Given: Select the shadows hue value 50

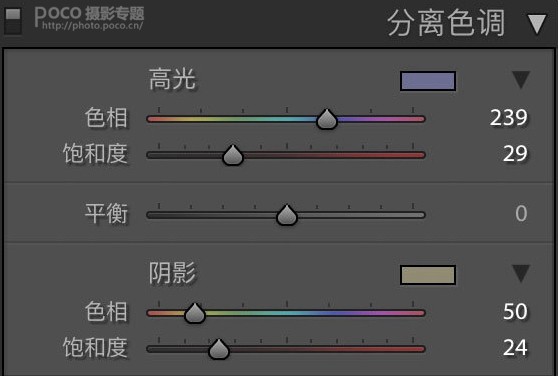Looking at the screenshot, I should (x=515, y=312).
